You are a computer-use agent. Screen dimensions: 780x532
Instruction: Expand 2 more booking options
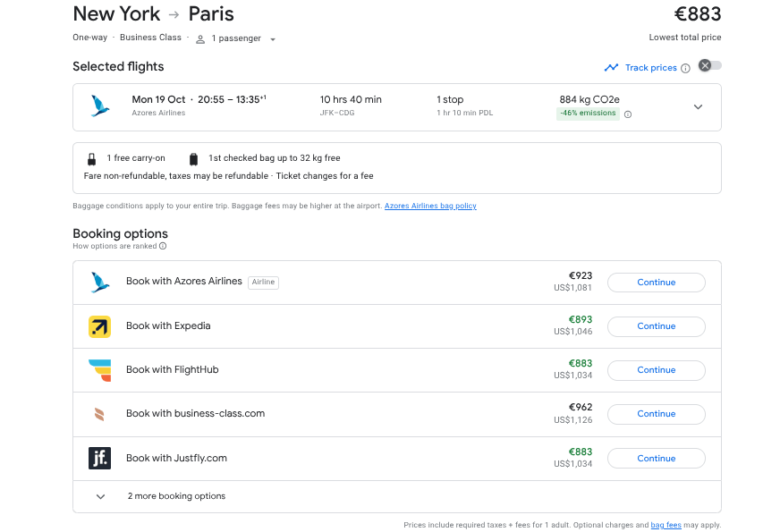pos(100,496)
